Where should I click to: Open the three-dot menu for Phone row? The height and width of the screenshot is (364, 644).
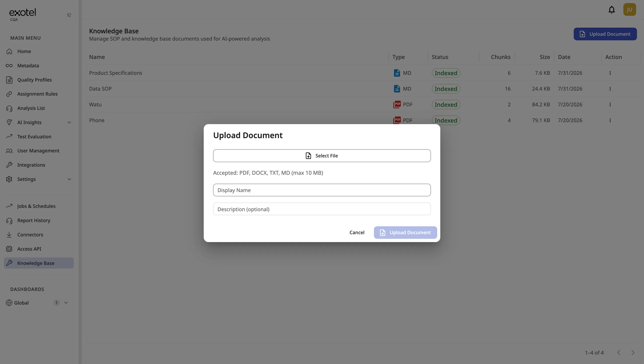[610, 120]
